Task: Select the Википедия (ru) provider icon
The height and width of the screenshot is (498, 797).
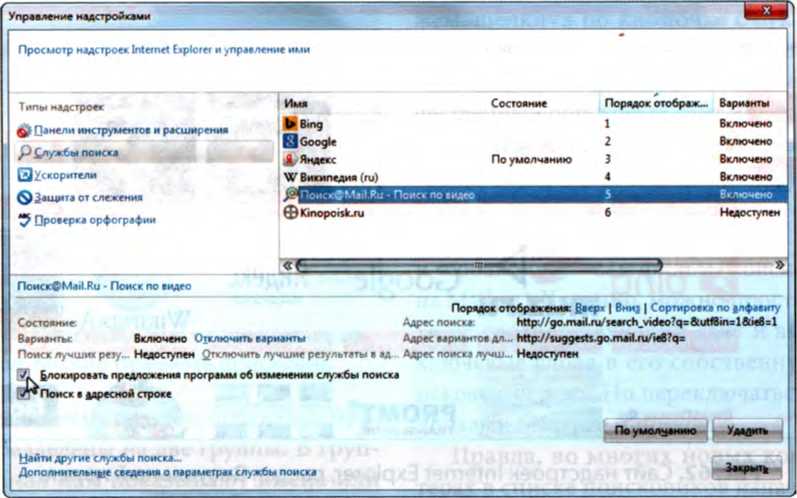Action: coord(291,177)
